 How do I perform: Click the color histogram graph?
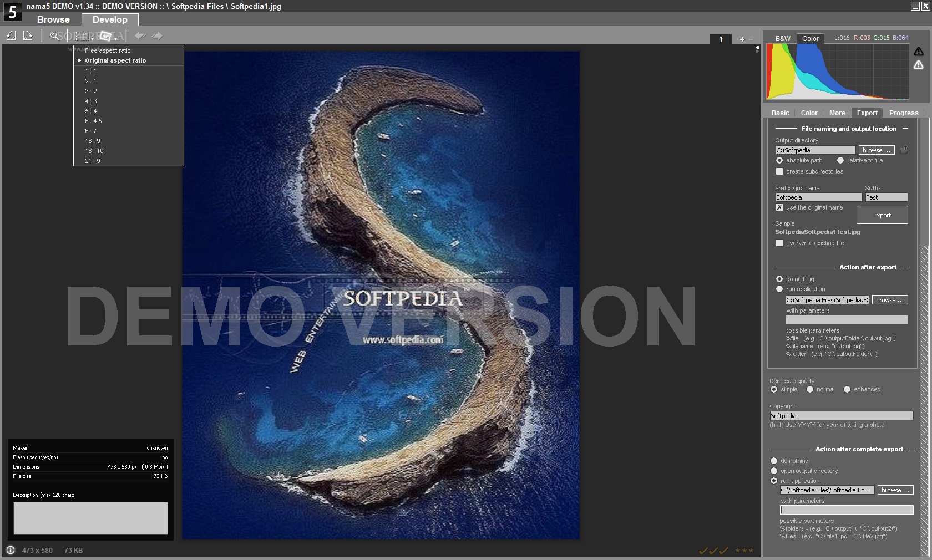pos(837,72)
